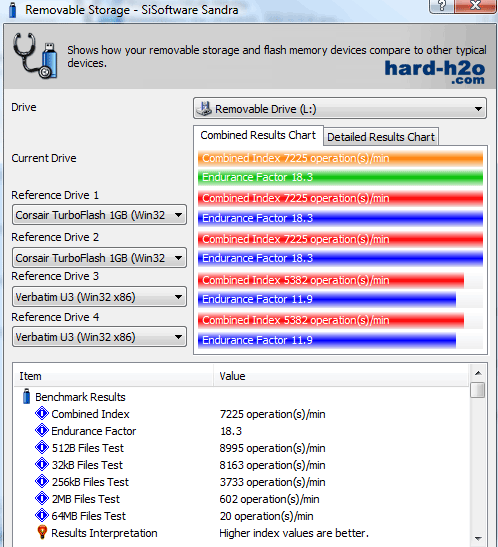This screenshot has width=498, height=547.
Task: Select the 18.3 value in the results list
Action: pos(231,431)
